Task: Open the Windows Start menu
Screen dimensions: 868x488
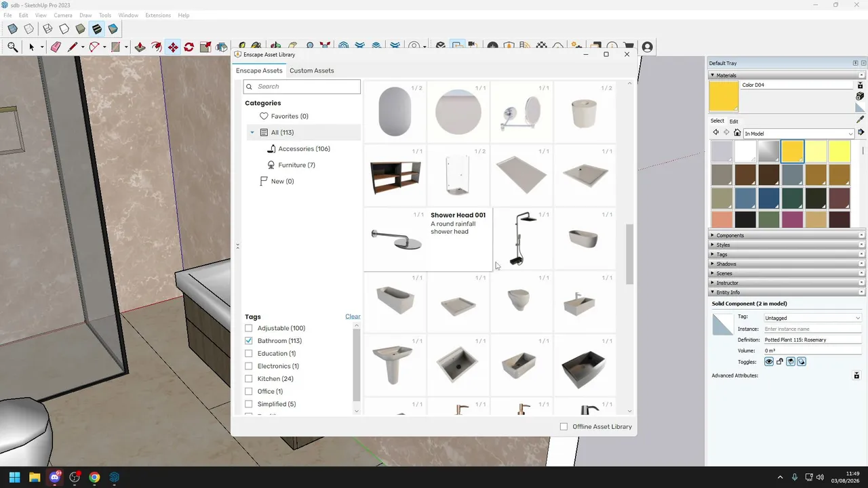Action: pos(14,477)
